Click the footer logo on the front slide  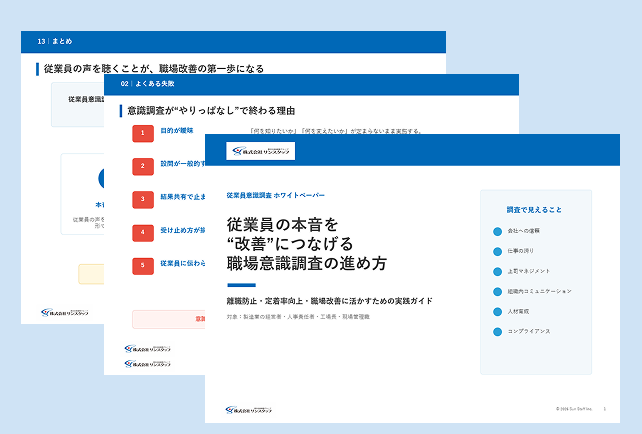(x=249, y=410)
